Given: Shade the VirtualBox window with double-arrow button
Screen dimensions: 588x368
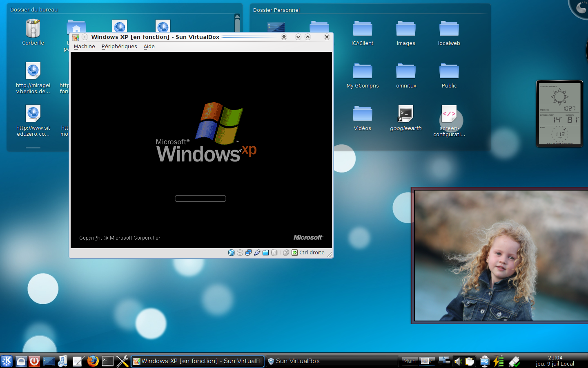Looking at the screenshot, I should pyautogui.click(x=284, y=37).
